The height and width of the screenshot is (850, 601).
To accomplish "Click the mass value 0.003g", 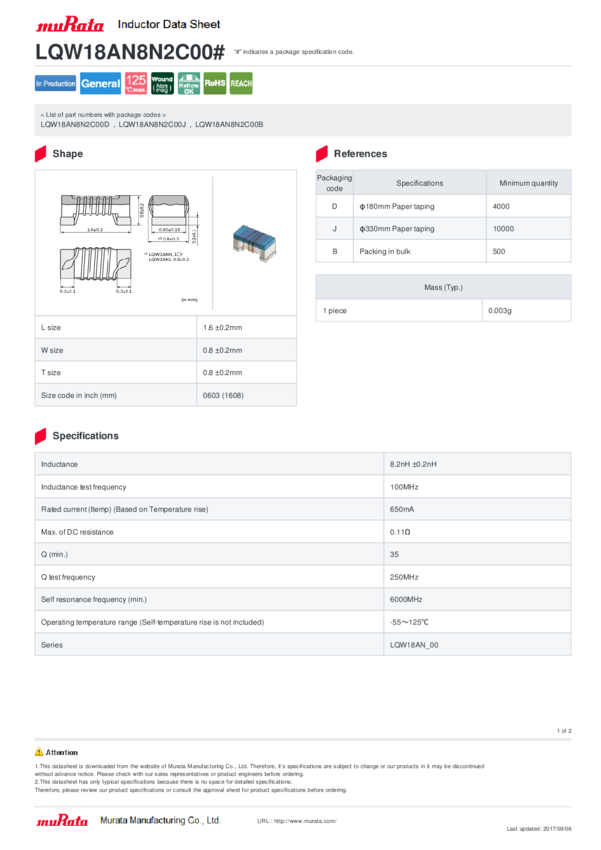I will point(500,311).
